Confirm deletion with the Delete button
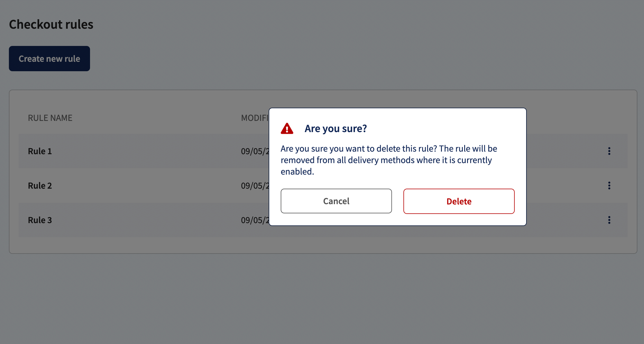The width and height of the screenshot is (644, 344). 458,201
